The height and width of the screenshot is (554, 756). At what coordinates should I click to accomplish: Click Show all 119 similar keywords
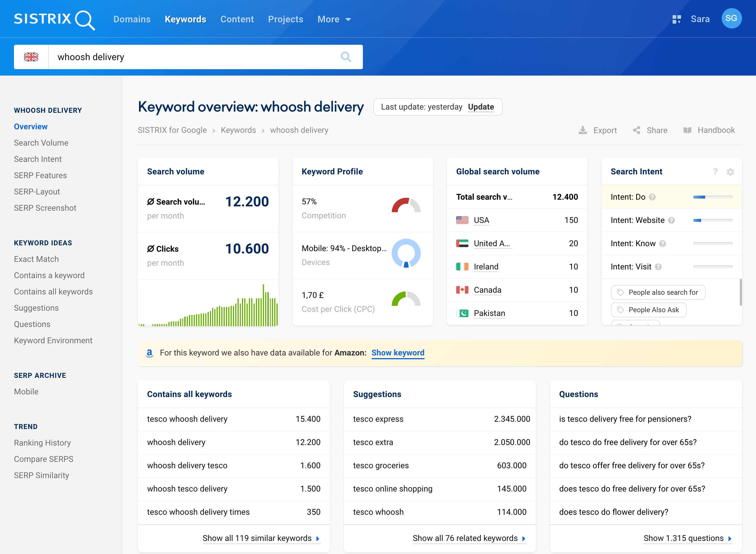coord(261,539)
